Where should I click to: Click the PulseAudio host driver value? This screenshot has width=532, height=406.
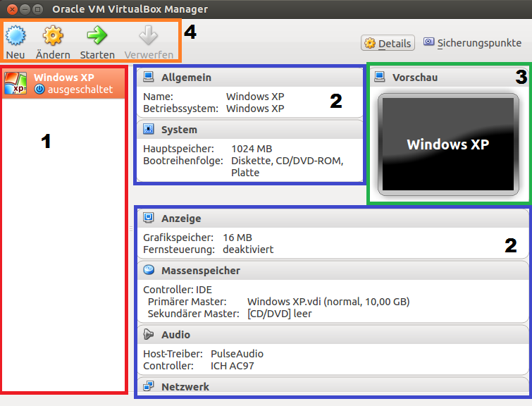click(237, 354)
